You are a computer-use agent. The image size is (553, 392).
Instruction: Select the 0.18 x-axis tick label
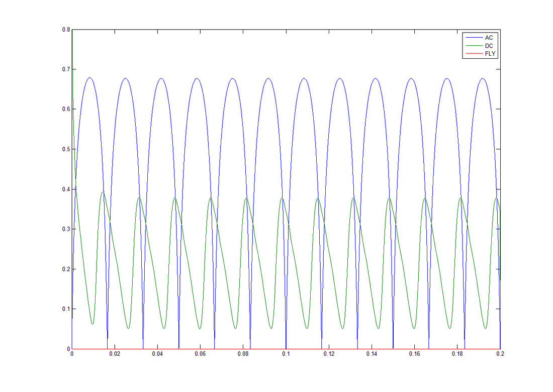(x=457, y=354)
